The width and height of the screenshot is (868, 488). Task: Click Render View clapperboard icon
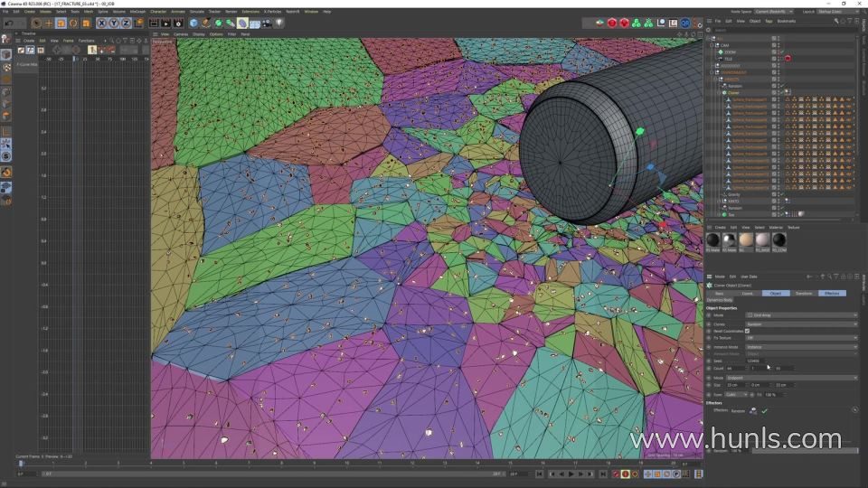tap(154, 23)
